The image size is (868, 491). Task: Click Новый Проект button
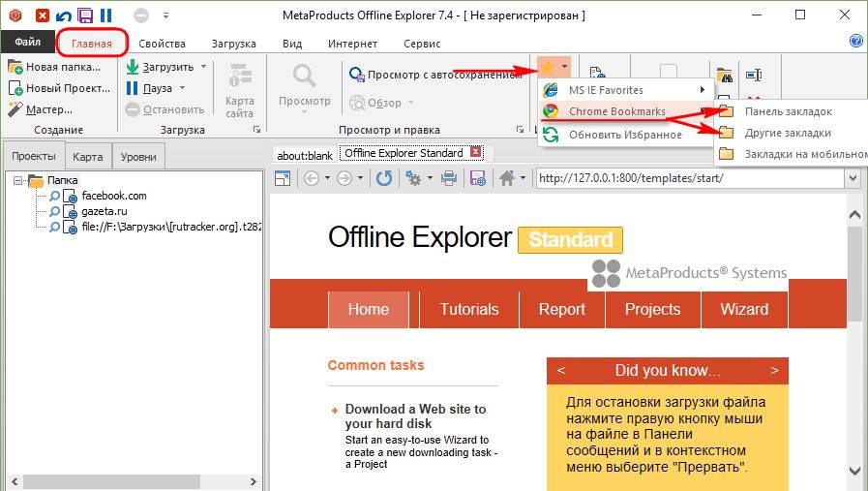59,88
